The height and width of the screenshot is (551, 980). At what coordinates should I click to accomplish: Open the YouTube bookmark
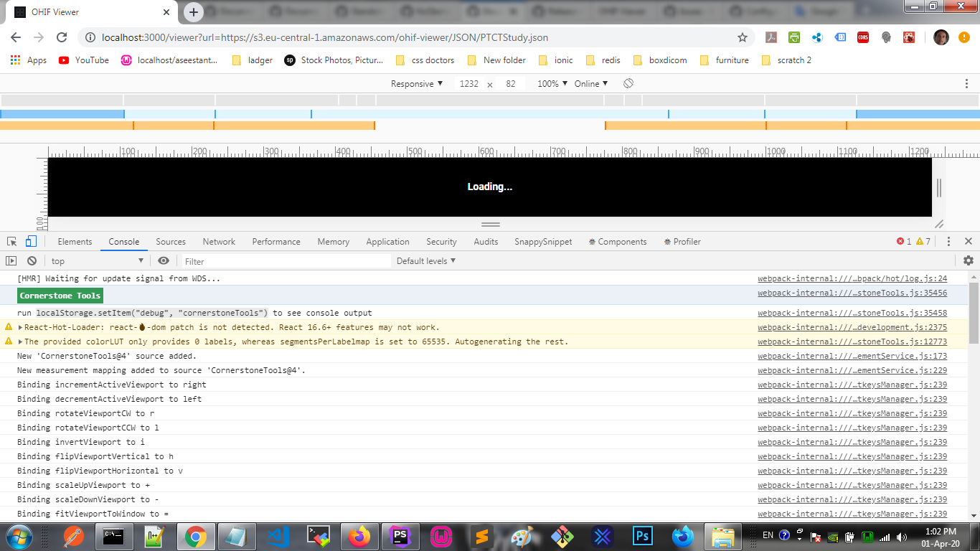point(83,60)
